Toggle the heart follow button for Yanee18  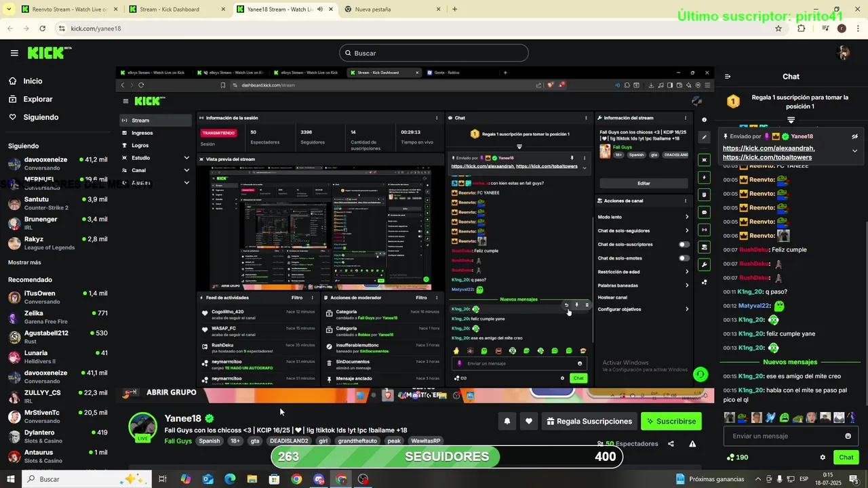529,421
